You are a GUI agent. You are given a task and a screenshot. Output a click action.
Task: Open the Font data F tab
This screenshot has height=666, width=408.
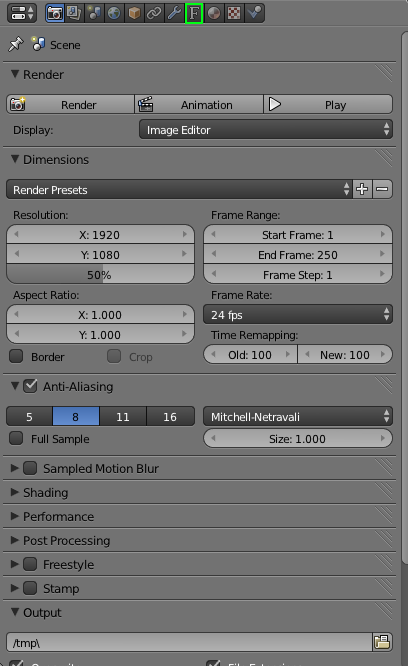point(194,13)
